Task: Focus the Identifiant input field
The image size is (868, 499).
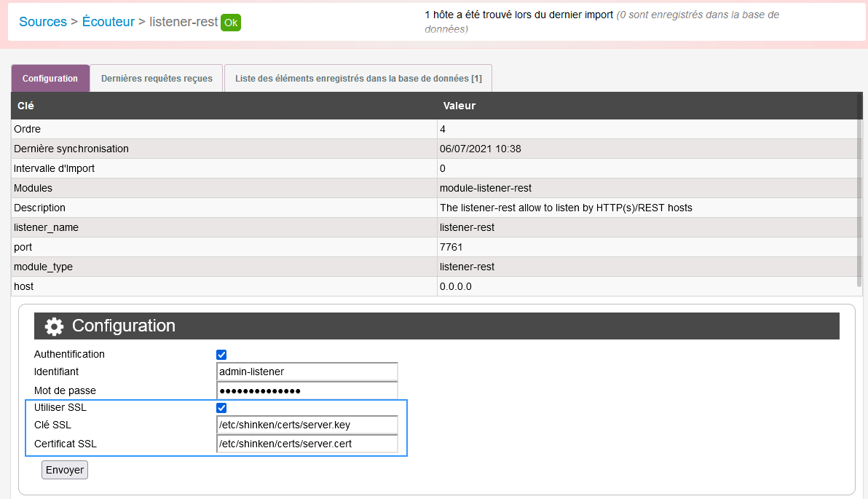Action: [307, 372]
